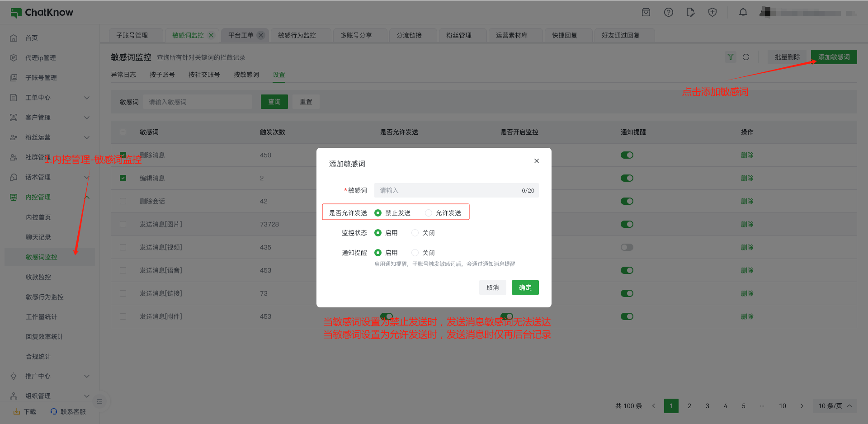Image resolution: width=868 pixels, height=424 pixels.
Task: Toggle notification switch for 发送消息[视频] row
Action: [x=627, y=247]
